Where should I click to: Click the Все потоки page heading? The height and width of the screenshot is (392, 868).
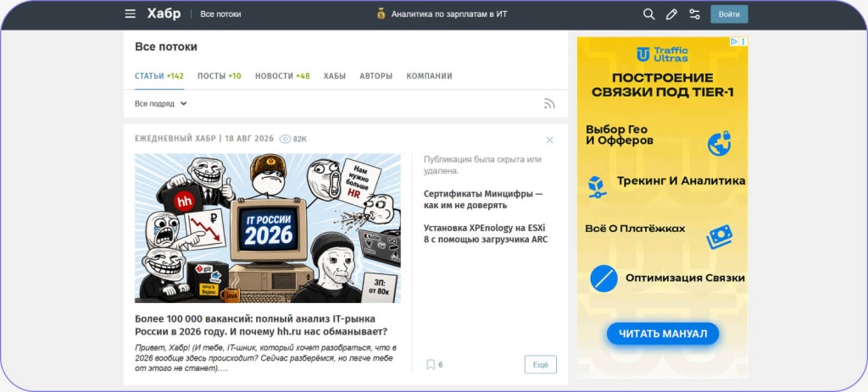tap(166, 47)
